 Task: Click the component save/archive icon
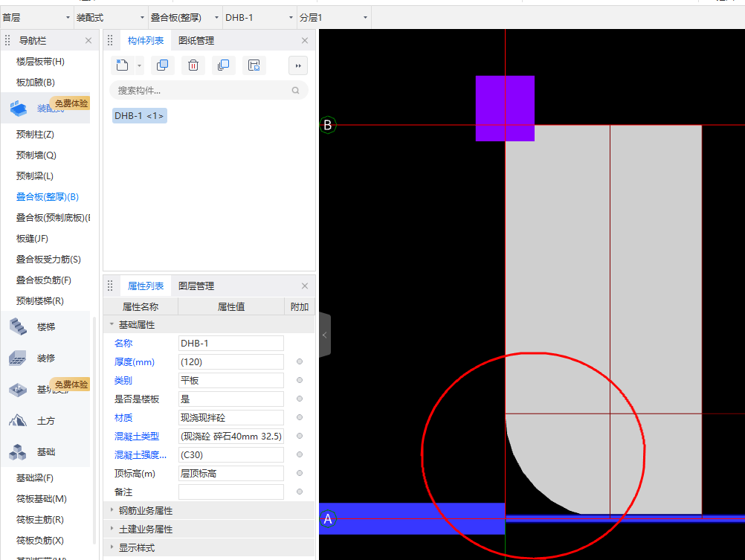(x=254, y=65)
